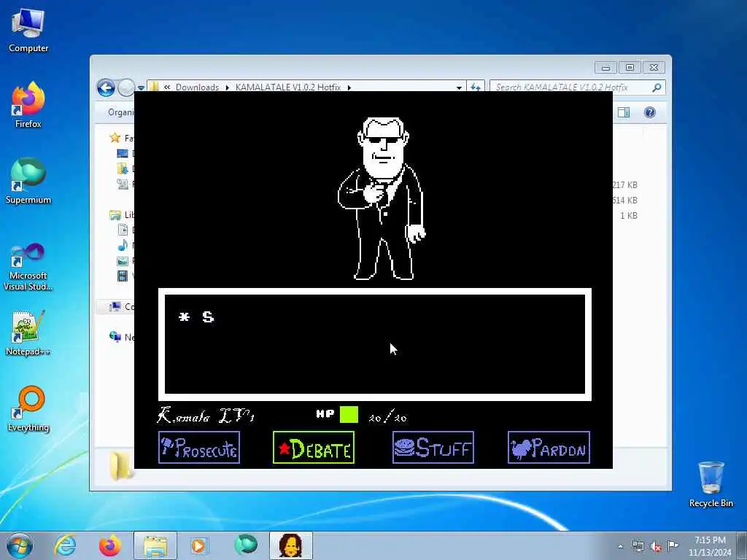Click the battle dialogue text box
Viewport: 747px width, 560px height.
(375, 344)
